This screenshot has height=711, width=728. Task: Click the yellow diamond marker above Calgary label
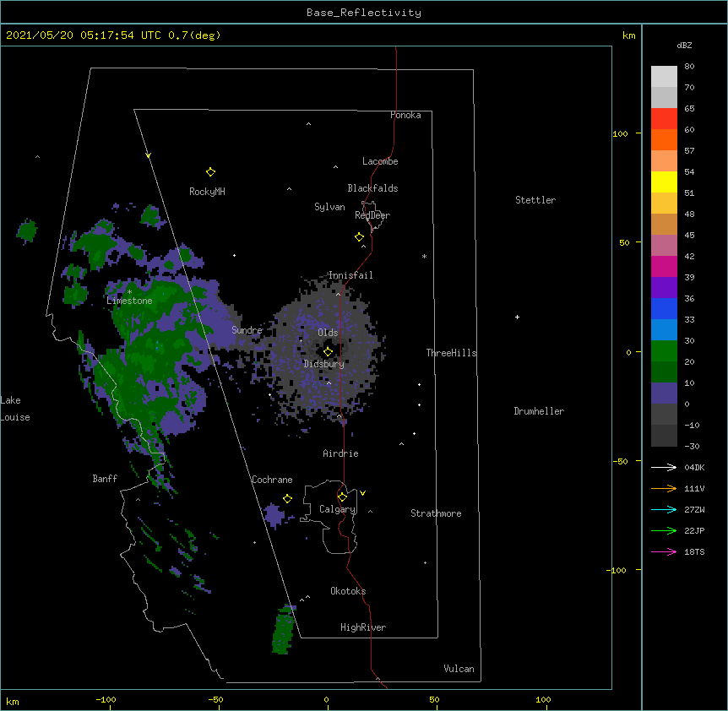coord(342,497)
